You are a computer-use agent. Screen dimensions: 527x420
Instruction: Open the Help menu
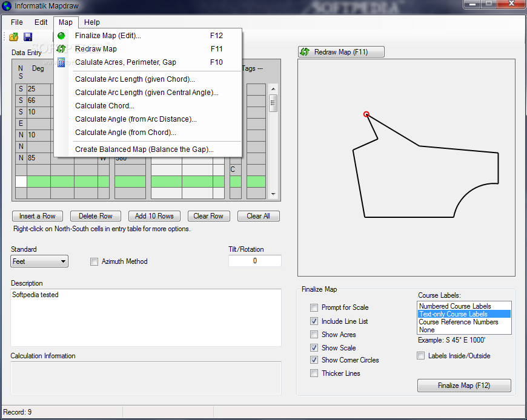click(91, 22)
